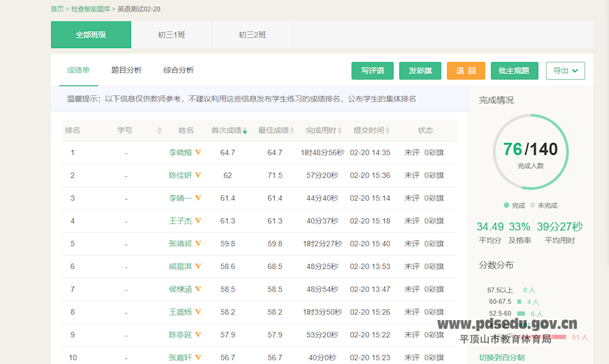Click the 67.5以上 distribution label
Image resolution: width=609 pixels, height=364 pixels.
coord(500,290)
